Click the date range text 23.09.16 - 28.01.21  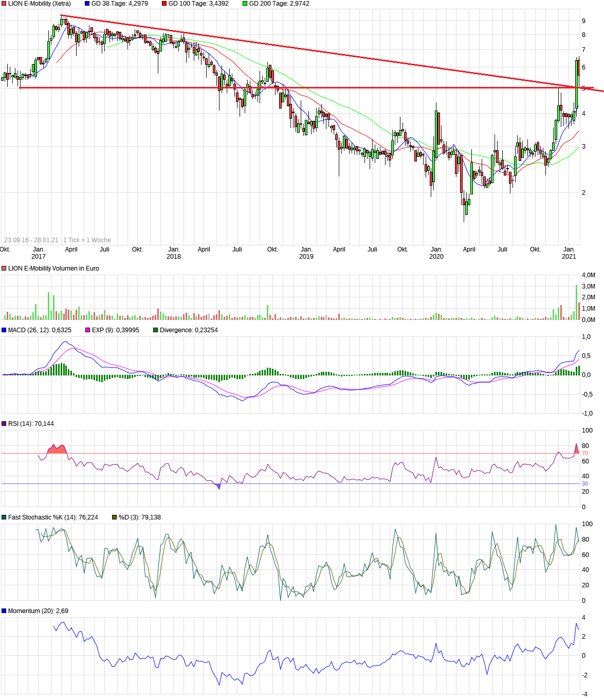pyautogui.click(x=31, y=240)
